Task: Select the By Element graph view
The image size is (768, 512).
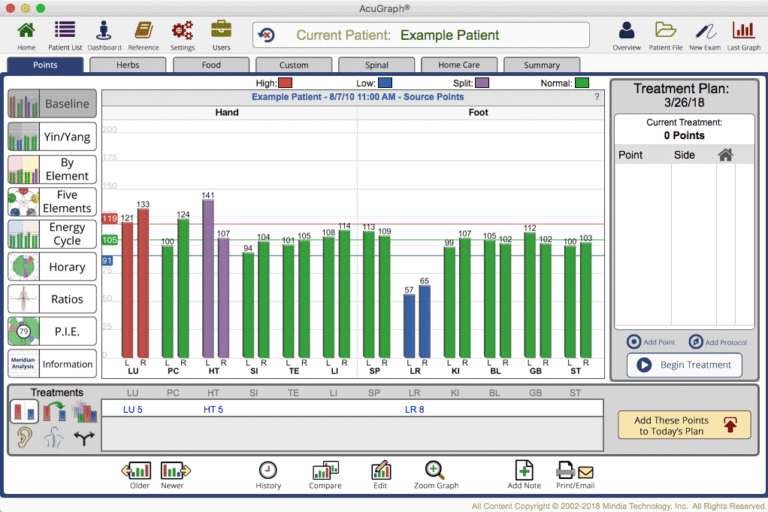Action: point(52,169)
